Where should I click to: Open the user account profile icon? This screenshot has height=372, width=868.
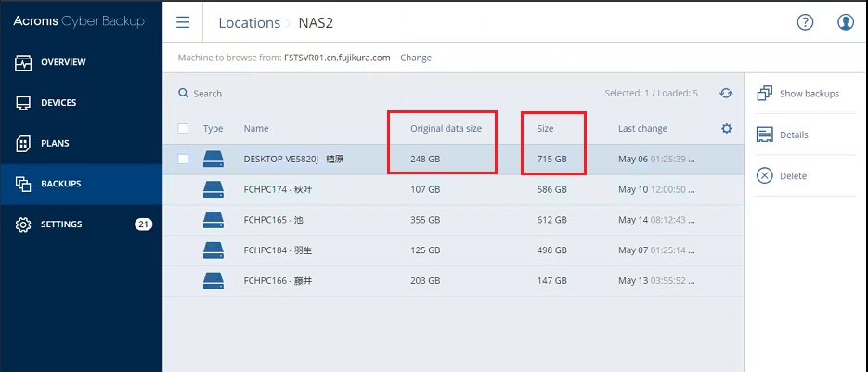(x=846, y=22)
